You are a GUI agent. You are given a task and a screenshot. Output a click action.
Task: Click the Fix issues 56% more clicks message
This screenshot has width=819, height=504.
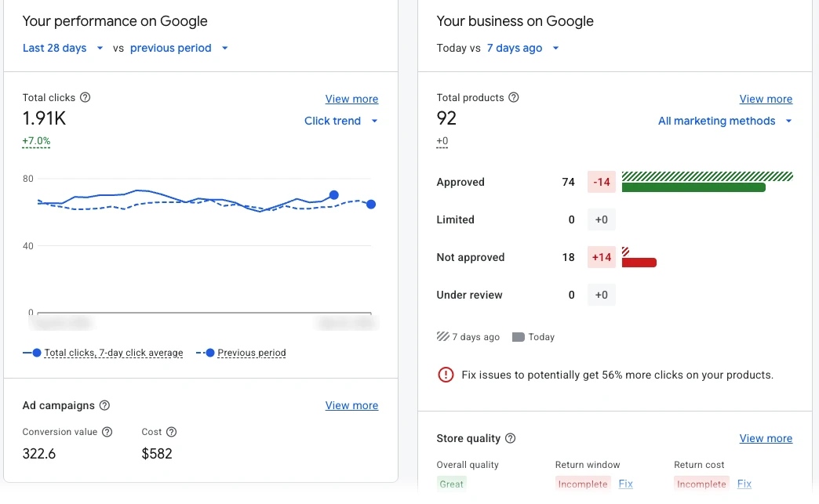pos(617,375)
